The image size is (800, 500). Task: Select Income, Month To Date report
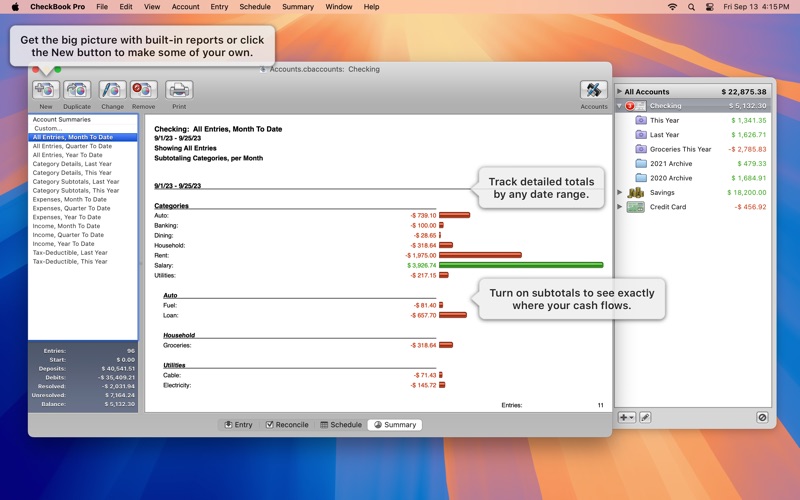pos(83,226)
